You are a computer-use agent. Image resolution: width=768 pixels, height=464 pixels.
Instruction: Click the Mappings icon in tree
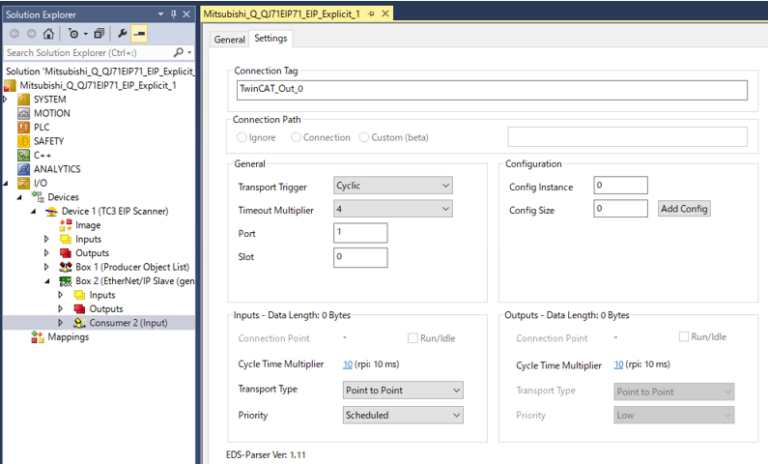(39, 337)
